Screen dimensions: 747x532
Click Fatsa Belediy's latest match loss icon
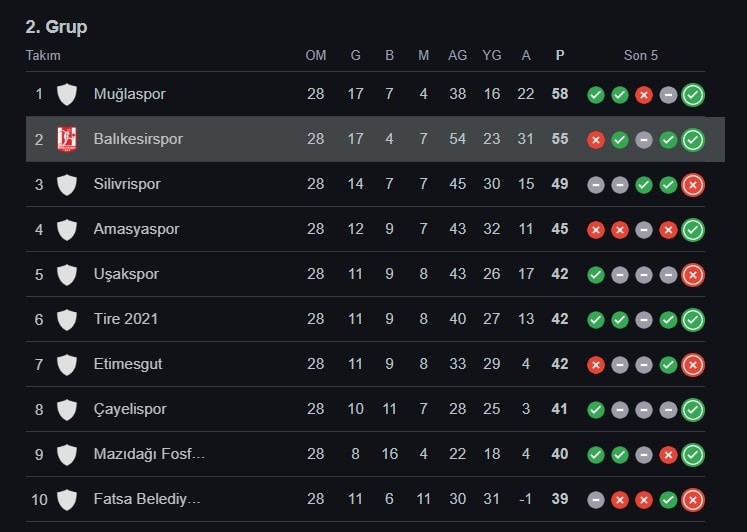693,500
